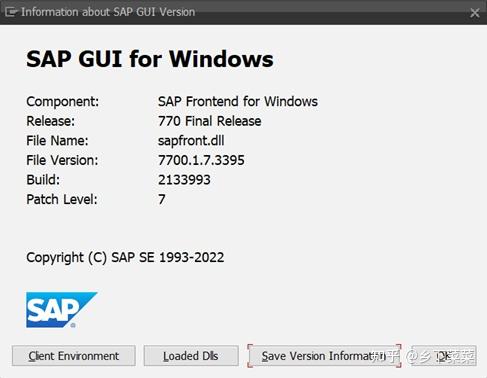This screenshot has width=487, height=378.
Task: Select the 'Release:' label
Action: pyautogui.click(x=51, y=121)
